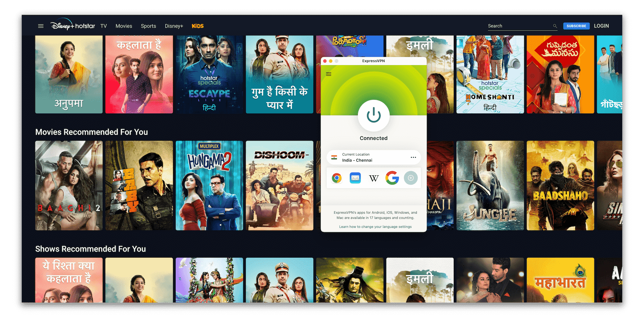The width and height of the screenshot is (644, 317).
Task: Click Learn how to change language settings
Action: [x=375, y=227]
